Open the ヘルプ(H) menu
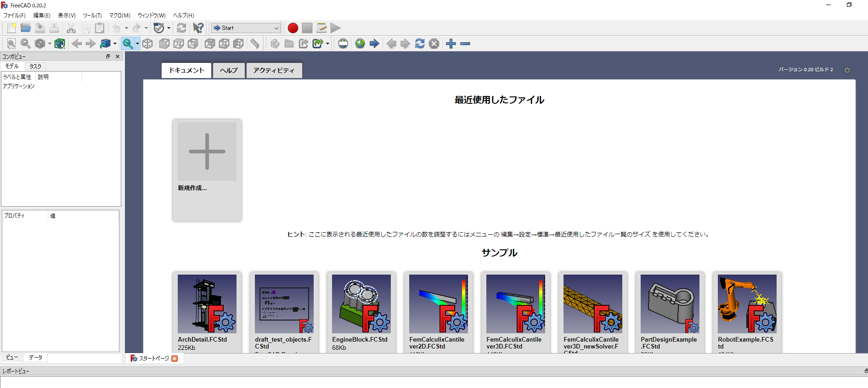The image size is (868, 388). pyautogui.click(x=184, y=15)
